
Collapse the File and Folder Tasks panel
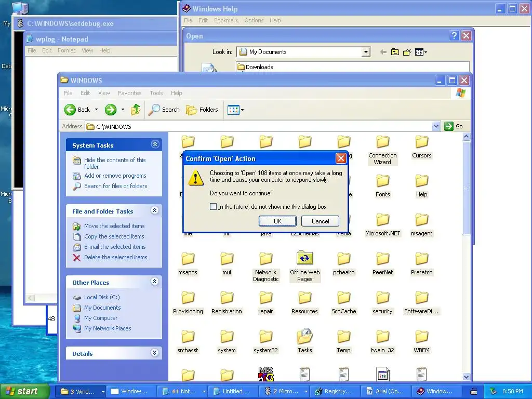[155, 210]
